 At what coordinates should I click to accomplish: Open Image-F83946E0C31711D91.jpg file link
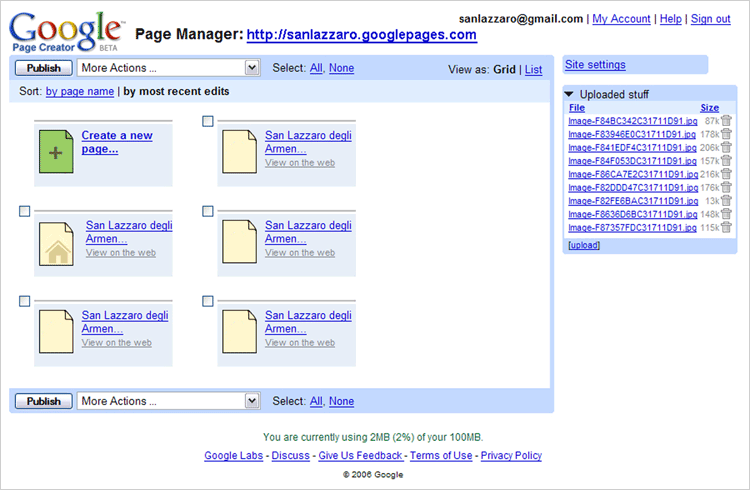632,134
